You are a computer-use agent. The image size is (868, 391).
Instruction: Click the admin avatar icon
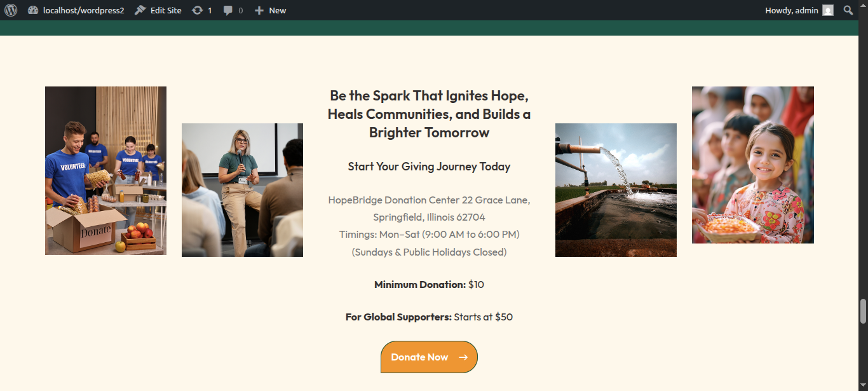click(828, 10)
